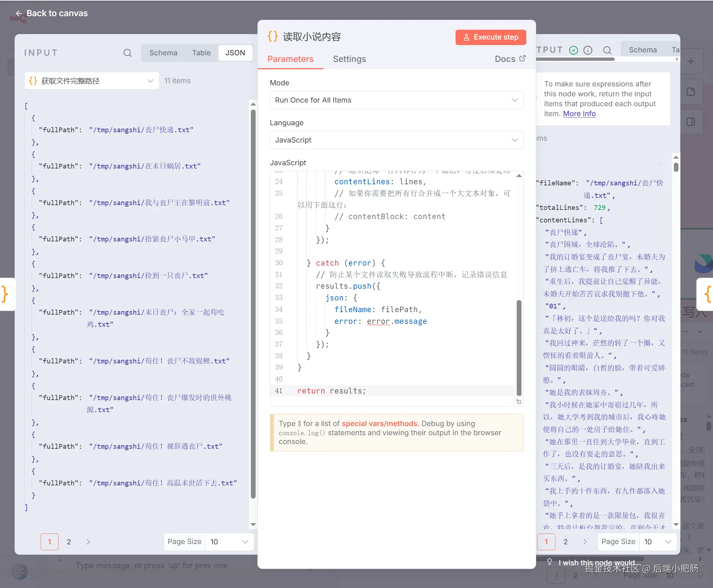Viewport: 713px width, 588px height.
Task: Switch input view to Table
Action: 201,53
